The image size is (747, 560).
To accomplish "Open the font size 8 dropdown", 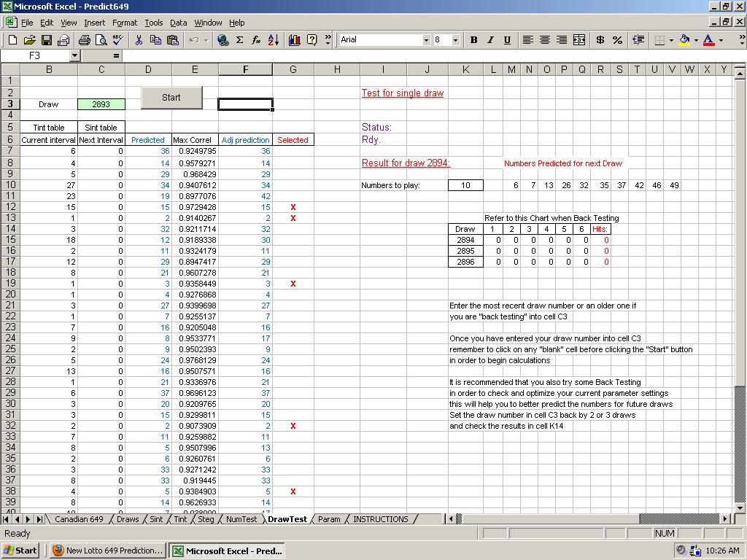I will pos(455,40).
